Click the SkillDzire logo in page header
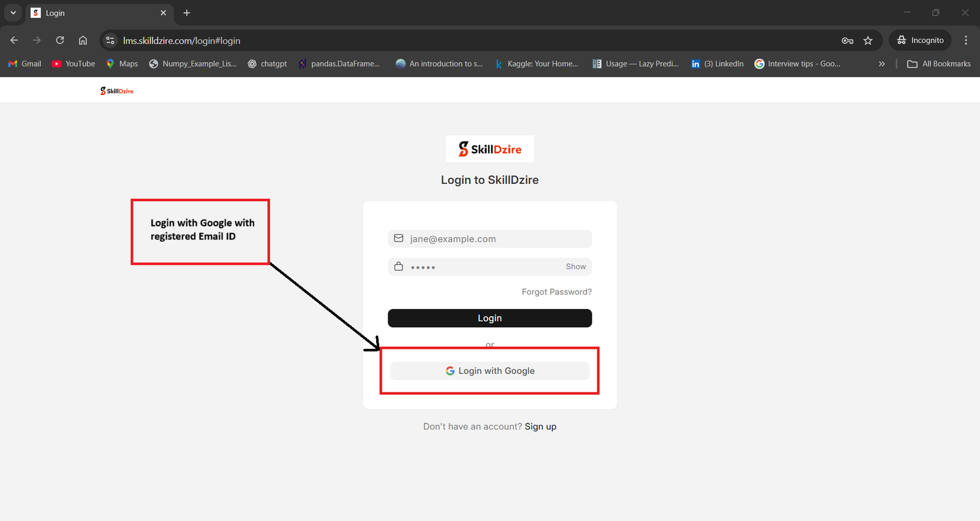The image size is (980, 521). (117, 91)
